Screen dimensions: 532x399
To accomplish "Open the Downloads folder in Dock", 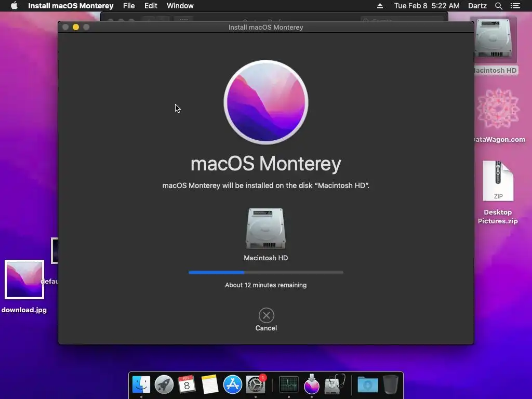I will [368, 385].
